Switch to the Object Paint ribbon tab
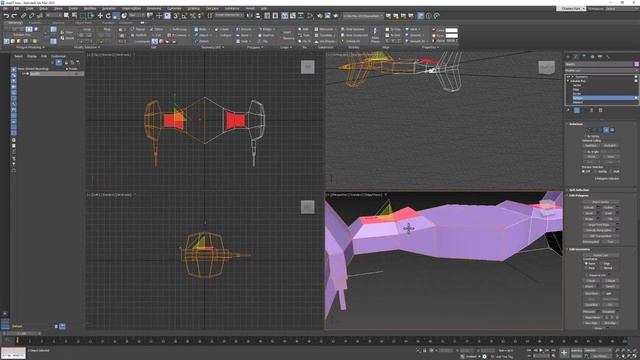Viewport: 640px width, 360px height. (x=83, y=23)
